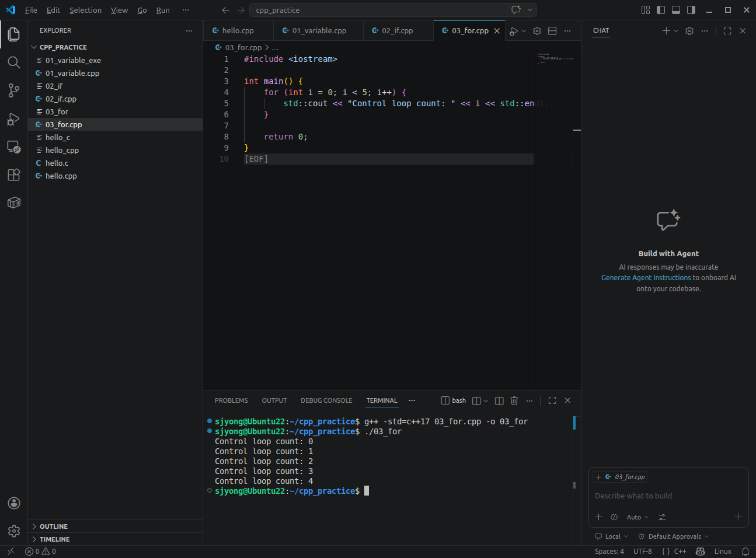
Task: Add context with plus icon in chat input
Action: 598,517
